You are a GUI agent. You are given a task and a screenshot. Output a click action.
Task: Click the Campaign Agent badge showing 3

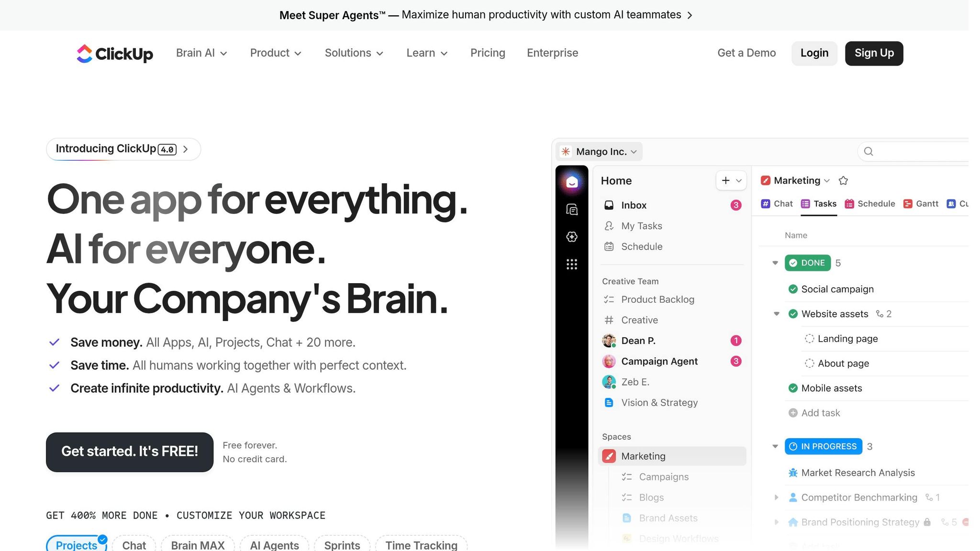[736, 361]
